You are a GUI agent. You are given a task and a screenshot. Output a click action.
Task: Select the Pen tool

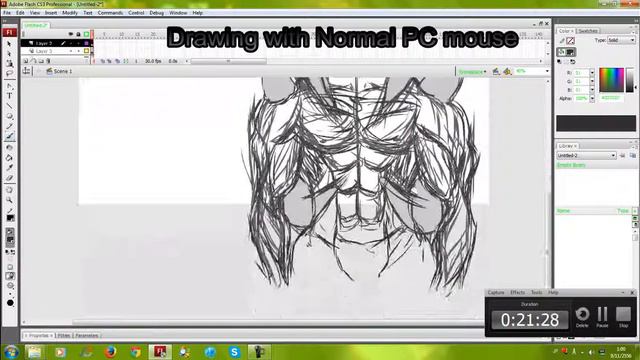(9, 86)
